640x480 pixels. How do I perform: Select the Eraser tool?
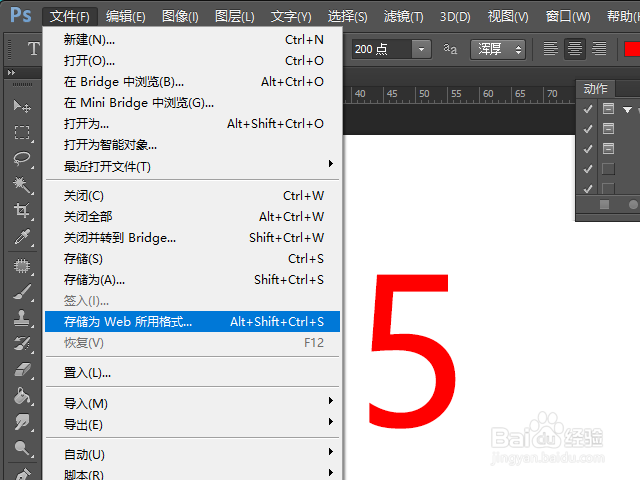(22, 370)
